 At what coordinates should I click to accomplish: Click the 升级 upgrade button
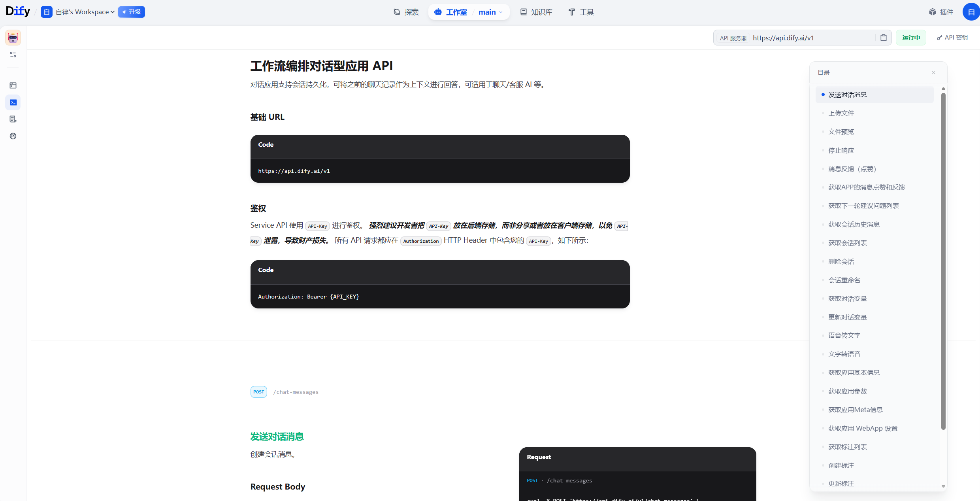pos(131,12)
